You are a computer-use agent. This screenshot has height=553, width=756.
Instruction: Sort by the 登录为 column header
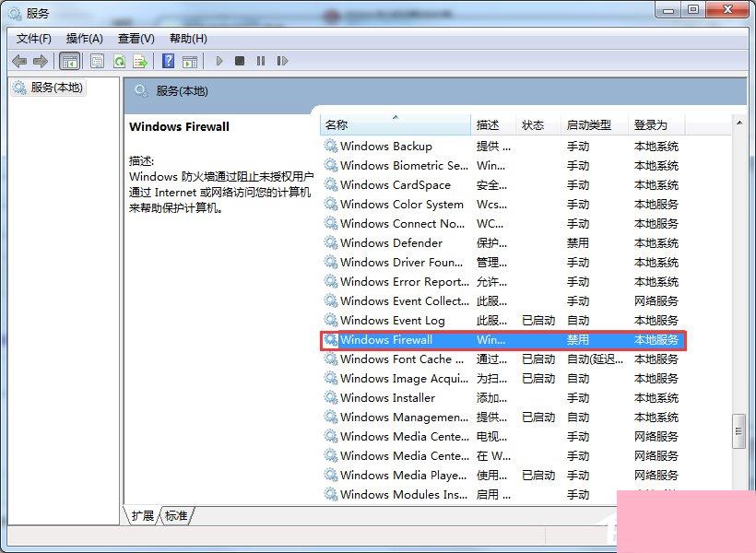coord(656,124)
